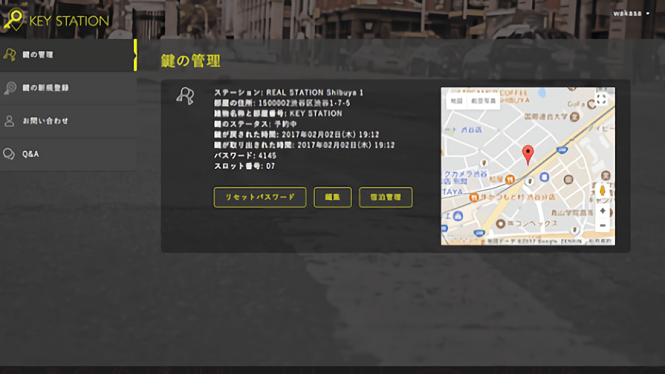Click the リセットパスワード button
The image size is (665, 374).
coord(260,197)
